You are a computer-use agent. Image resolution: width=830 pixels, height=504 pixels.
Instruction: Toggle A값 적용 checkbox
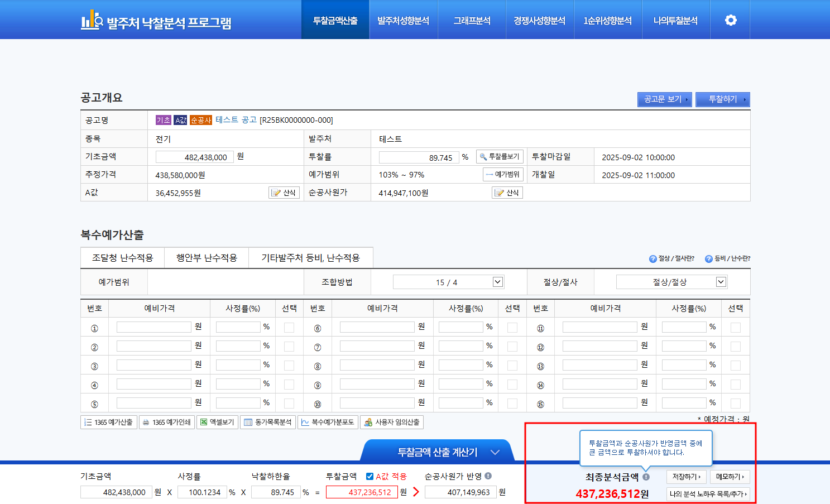pyautogui.click(x=370, y=476)
